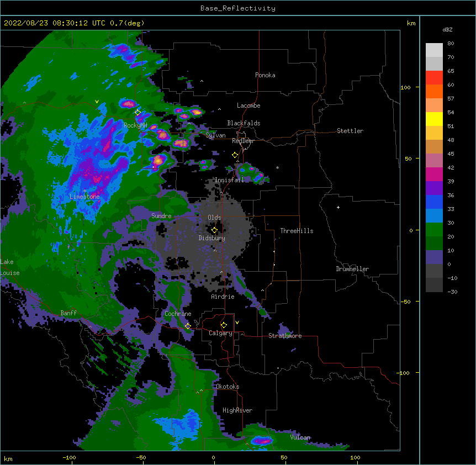The width and height of the screenshot is (476, 465).
Task: Click the -100 tick label on bottom axis
Action: pos(69,457)
